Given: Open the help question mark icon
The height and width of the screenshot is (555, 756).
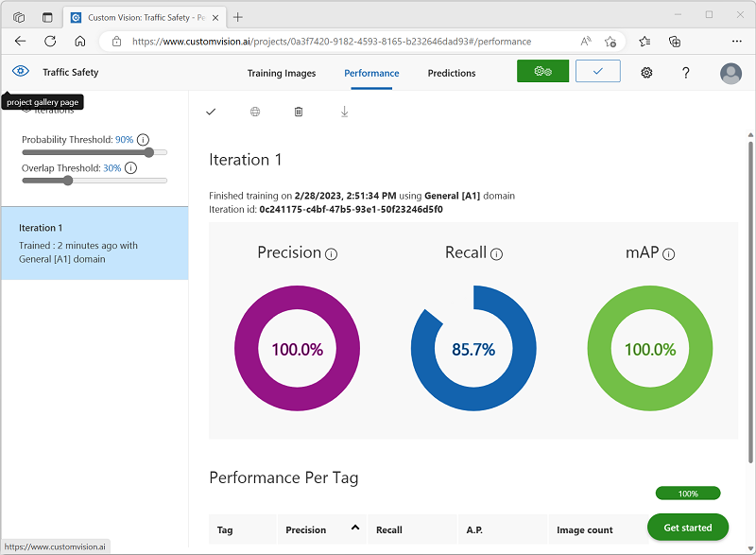Looking at the screenshot, I should coord(686,73).
